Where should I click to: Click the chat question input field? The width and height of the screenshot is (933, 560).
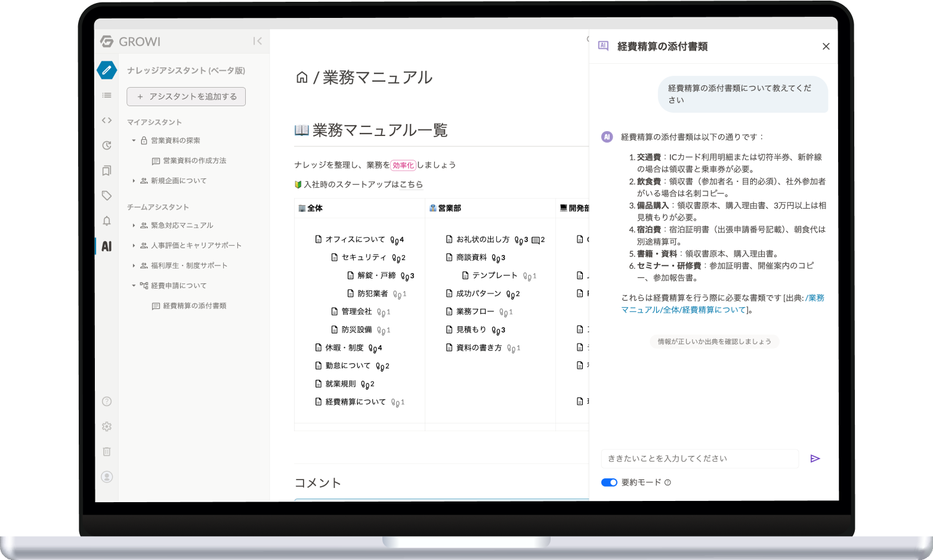(699, 458)
